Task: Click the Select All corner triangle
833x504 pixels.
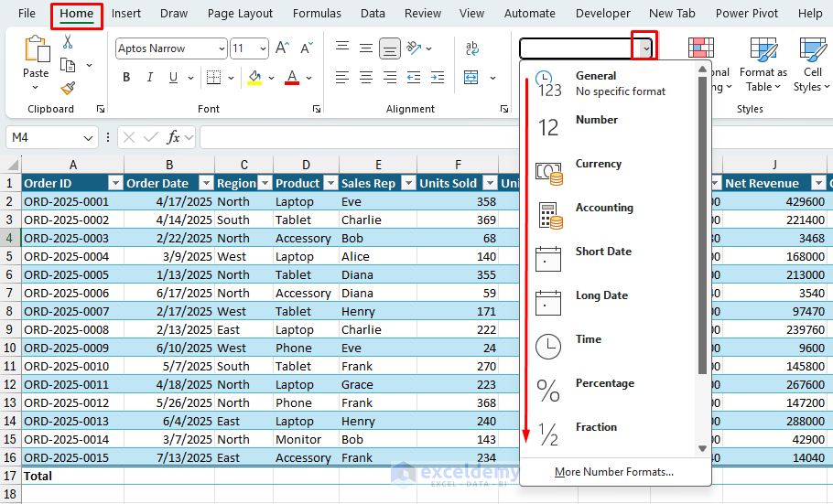Action: click(13, 164)
